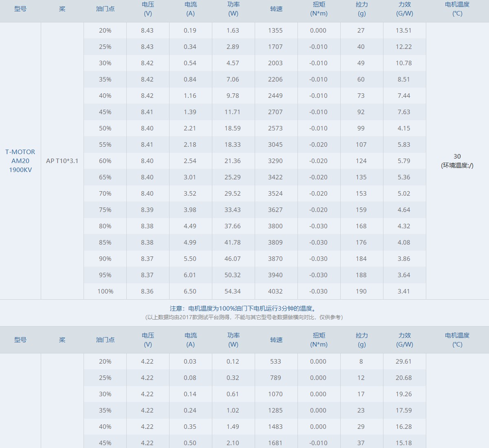Select current value 4.49
The image size is (489, 448).
click(x=190, y=226)
